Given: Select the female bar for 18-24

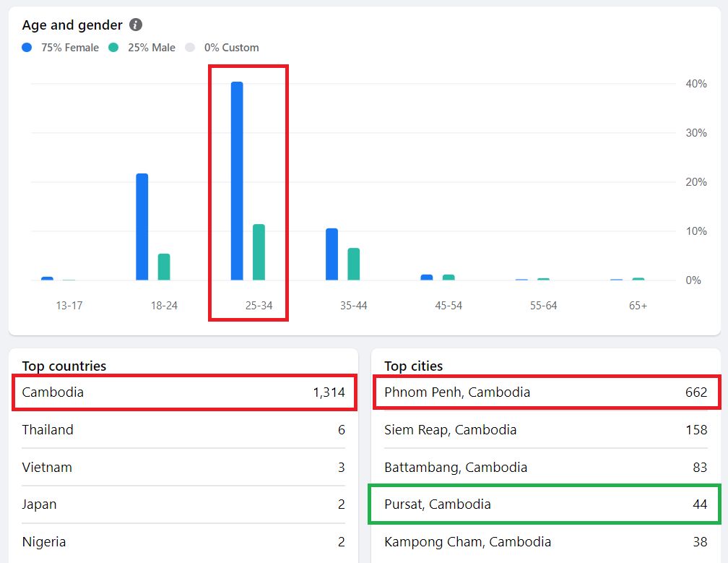Looking at the screenshot, I should pyautogui.click(x=142, y=227).
